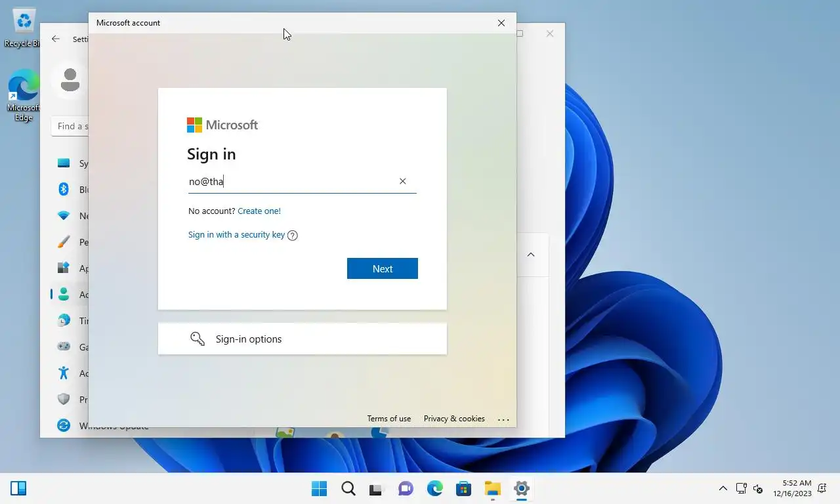840x504 pixels.
Task: Open Microsoft Store from the taskbar
Action: (x=463, y=488)
